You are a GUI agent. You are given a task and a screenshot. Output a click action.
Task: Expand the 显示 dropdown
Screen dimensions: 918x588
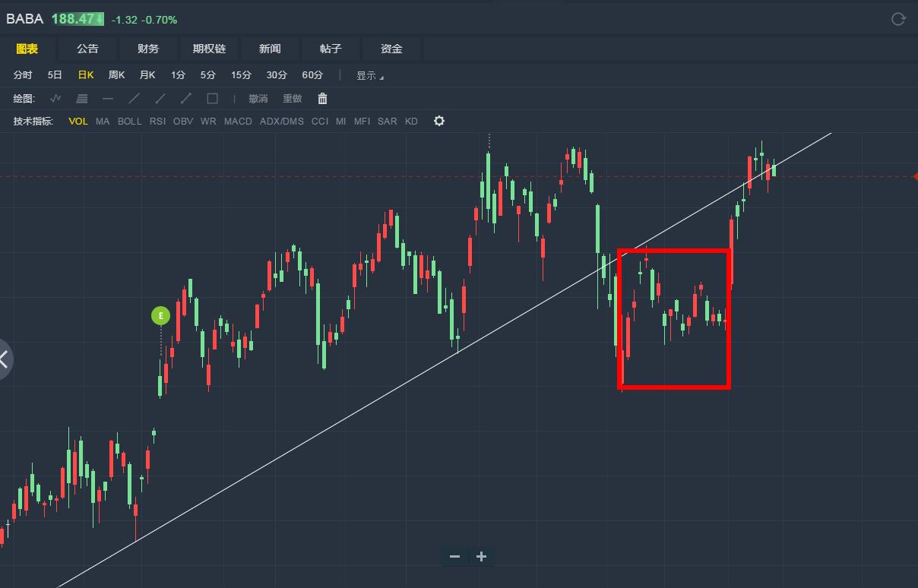(x=369, y=76)
